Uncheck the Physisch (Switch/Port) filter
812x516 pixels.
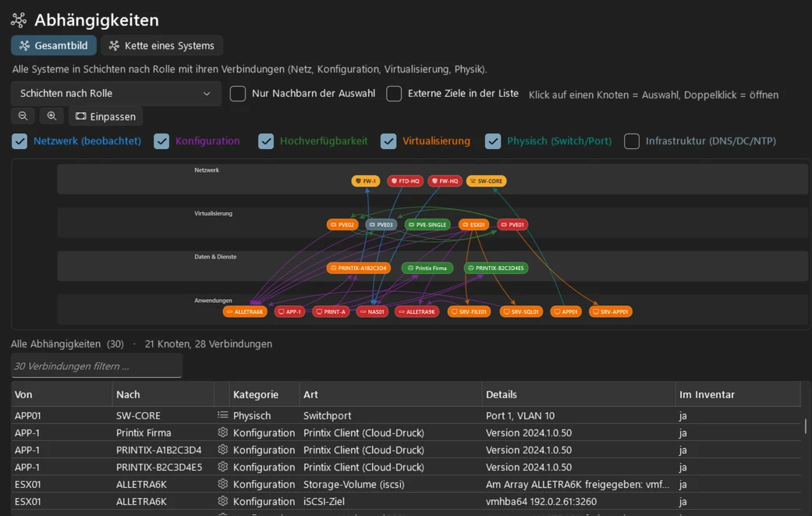click(x=493, y=141)
